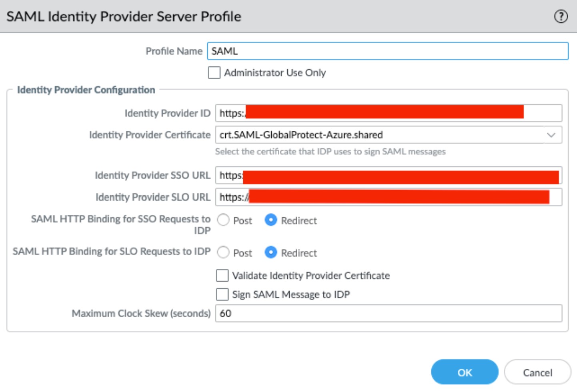Select Redirect binding for SLO Requests
This screenshot has height=392, width=577.
click(270, 253)
